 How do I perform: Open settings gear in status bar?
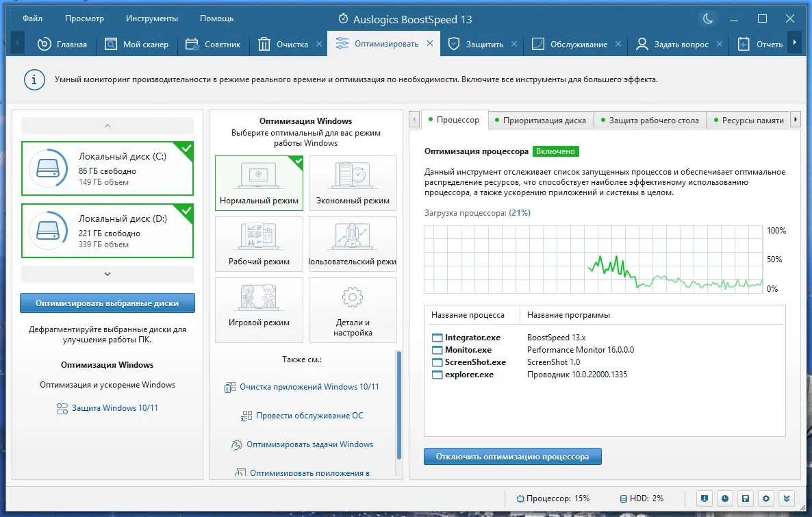[766, 499]
